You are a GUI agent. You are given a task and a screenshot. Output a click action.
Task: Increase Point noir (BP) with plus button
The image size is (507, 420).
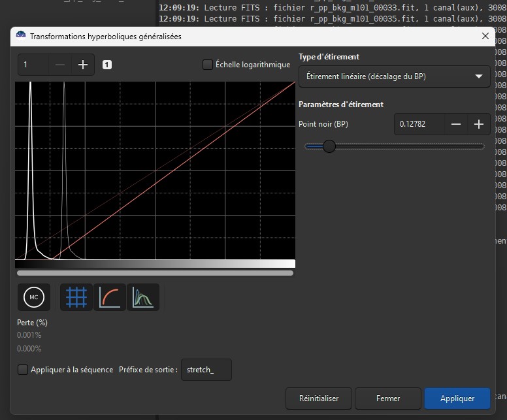pos(479,124)
